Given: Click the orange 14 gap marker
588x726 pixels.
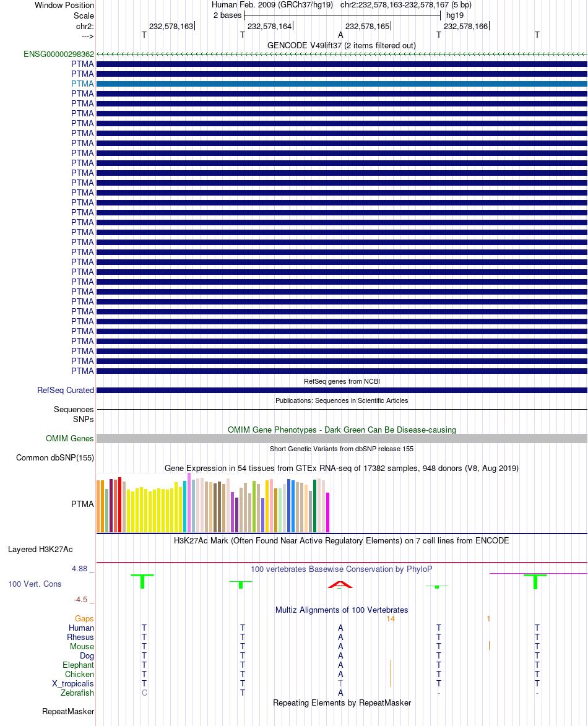Looking at the screenshot, I should click(391, 618).
